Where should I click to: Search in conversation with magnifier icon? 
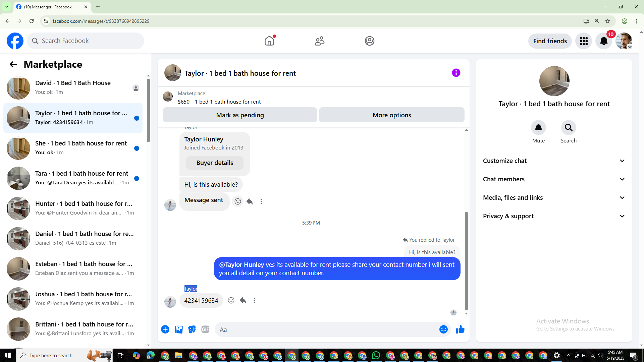[569, 128]
